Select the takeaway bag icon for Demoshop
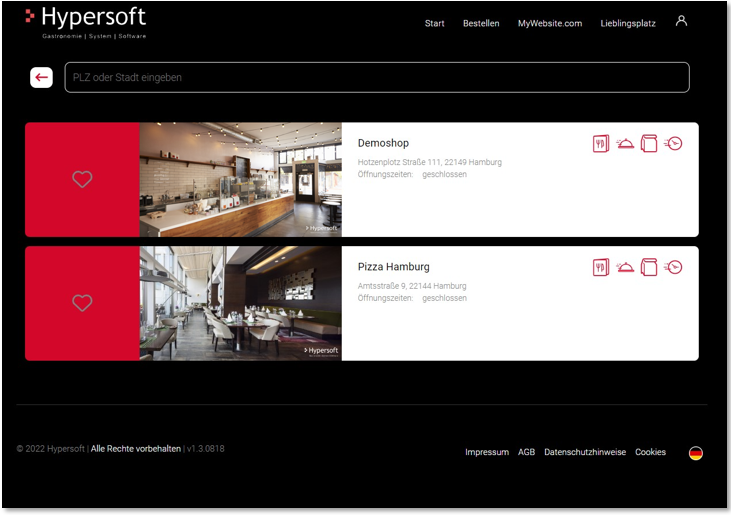The image size is (731, 515). pos(649,143)
